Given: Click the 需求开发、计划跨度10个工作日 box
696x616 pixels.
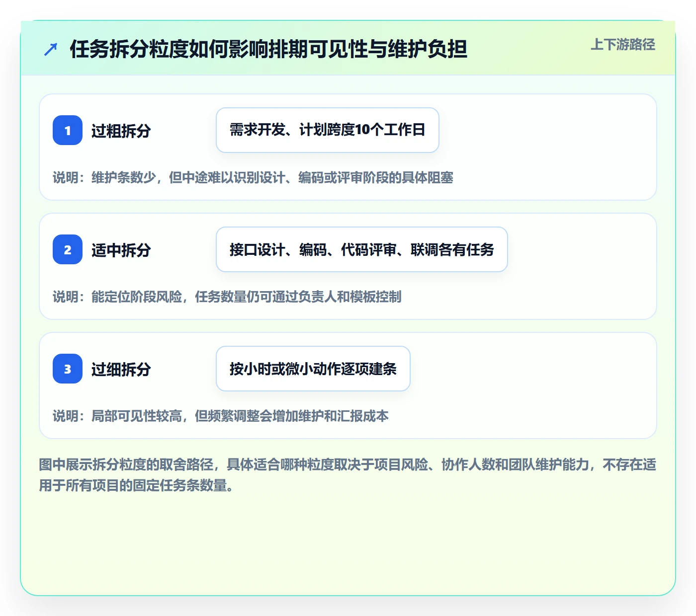Looking at the screenshot, I should pyautogui.click(x=328, y=130).
